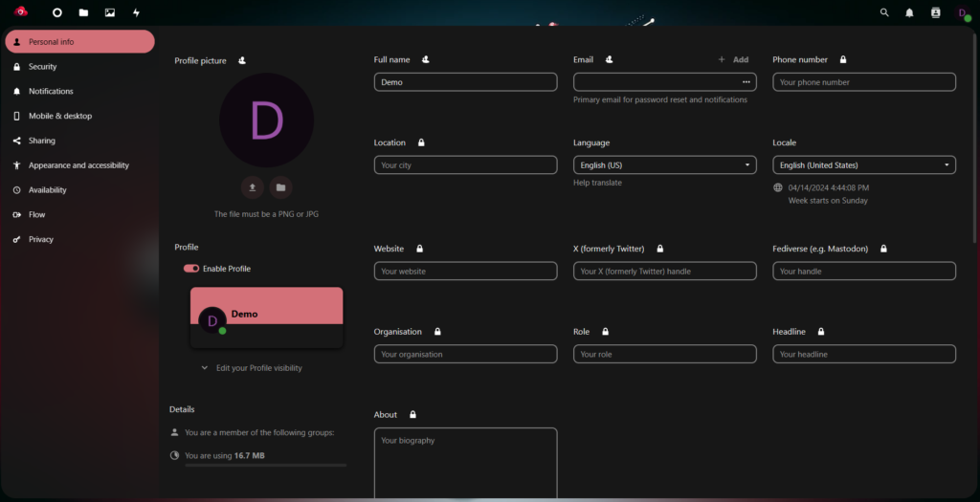Viewport: 980px width, 502px height.
Task: Click the Your phone number field
Action: [x=864, y=82]
